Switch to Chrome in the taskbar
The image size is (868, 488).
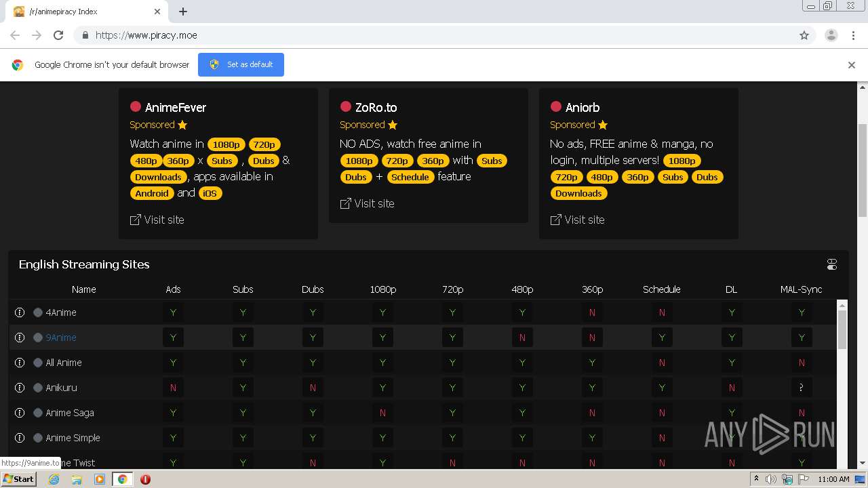[x=122, y=479]
